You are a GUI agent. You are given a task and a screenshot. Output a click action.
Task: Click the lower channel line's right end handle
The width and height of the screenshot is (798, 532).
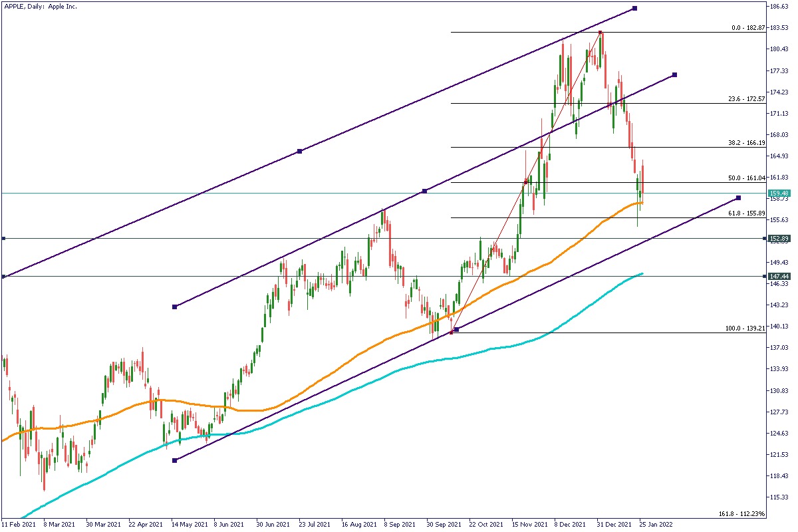click(739, 198)
